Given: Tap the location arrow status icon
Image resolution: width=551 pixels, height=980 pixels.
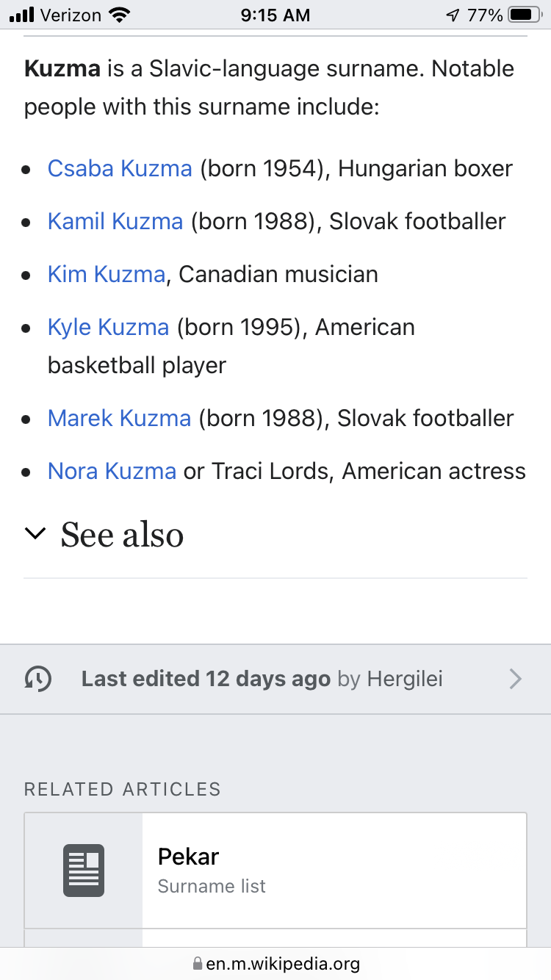Looking at the screenshot, I should tap(453, 15).
